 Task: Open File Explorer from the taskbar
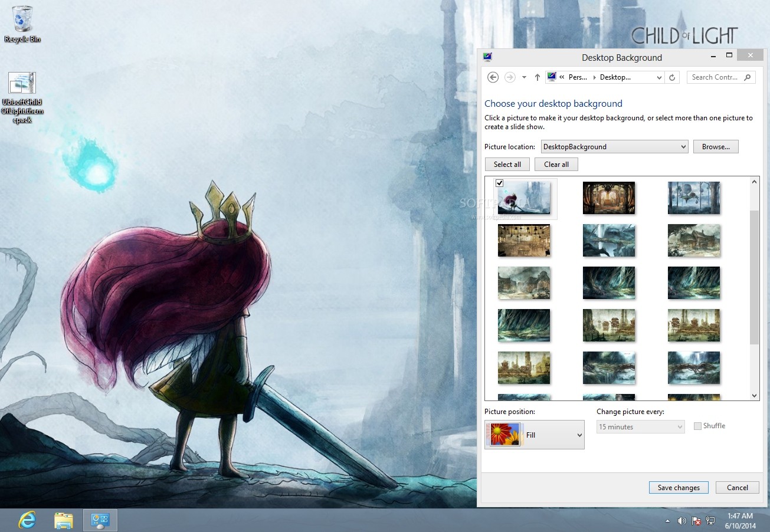(64, 520)
